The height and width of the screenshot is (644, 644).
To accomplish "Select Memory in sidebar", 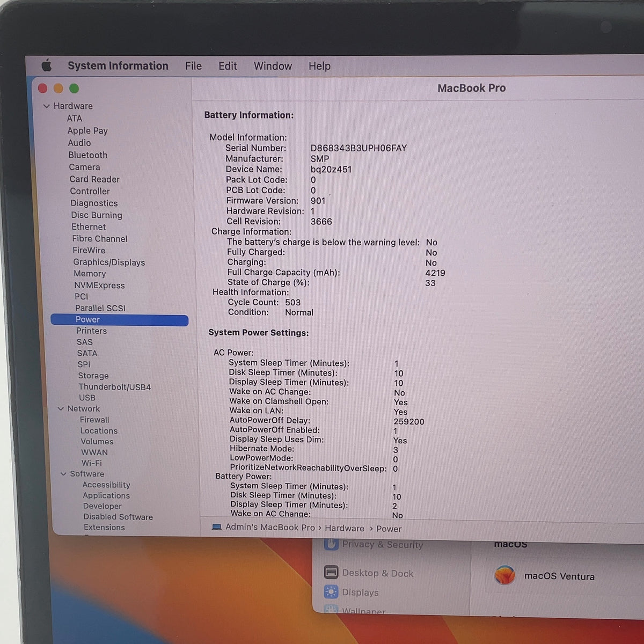I will click(90, 274).
